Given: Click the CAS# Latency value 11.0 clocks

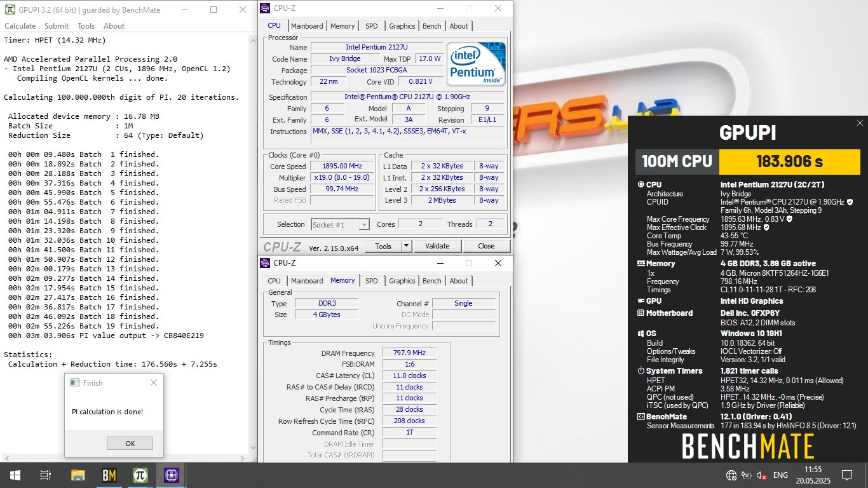Looking at the screenshot, I should [x=409, y=376].
